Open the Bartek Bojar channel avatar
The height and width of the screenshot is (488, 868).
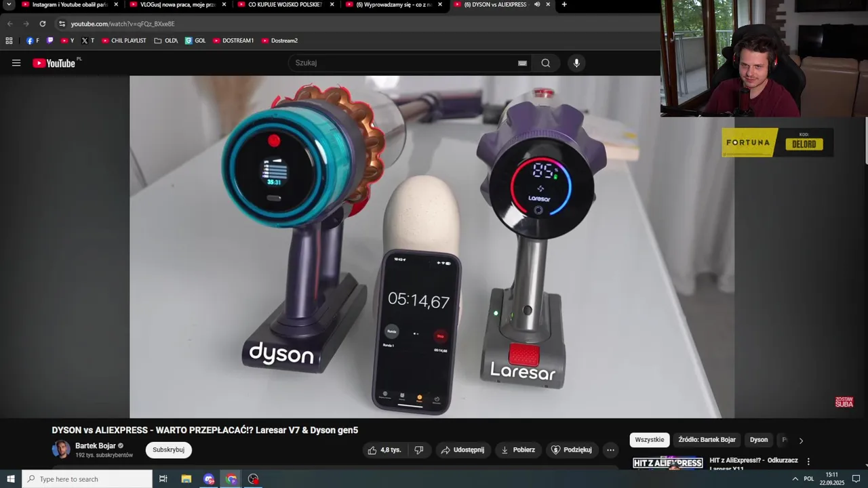[61, 449]
